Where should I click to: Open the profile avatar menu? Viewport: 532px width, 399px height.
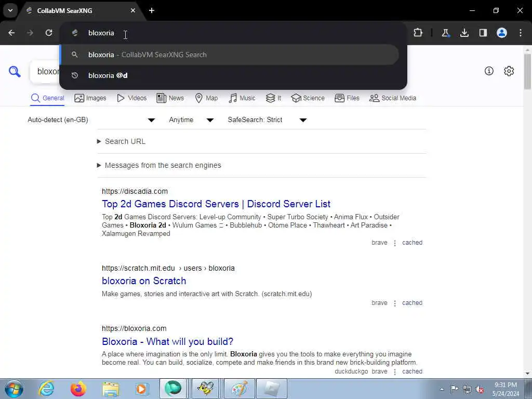point(502,33)
